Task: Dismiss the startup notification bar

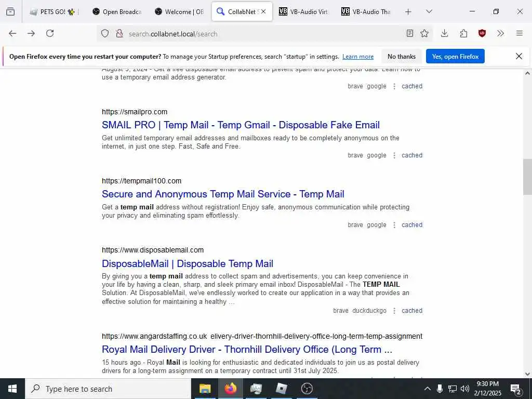Action: point(519,56)
